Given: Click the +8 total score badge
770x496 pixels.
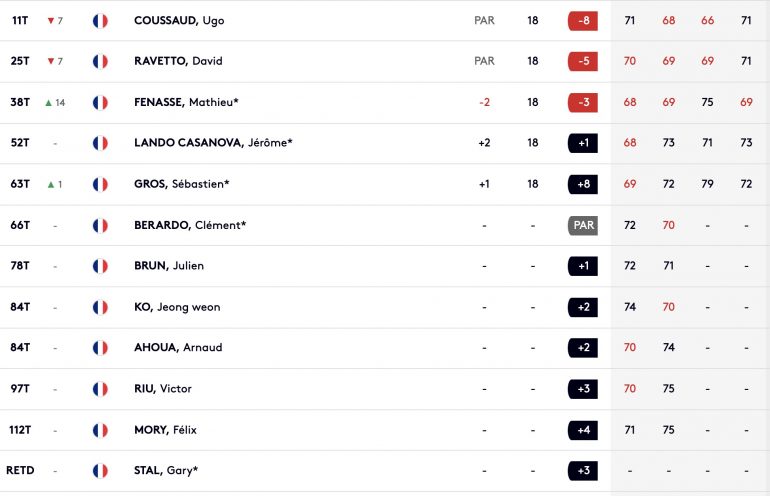Looking at the screenshot, I should 583,184.
